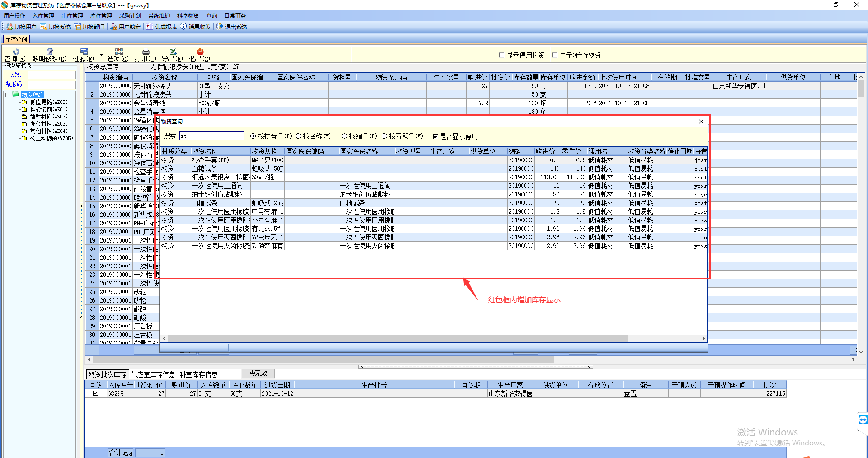Click the 使无效 button
This screenshot has height=458, width=868.
click(x=258, y=373)
